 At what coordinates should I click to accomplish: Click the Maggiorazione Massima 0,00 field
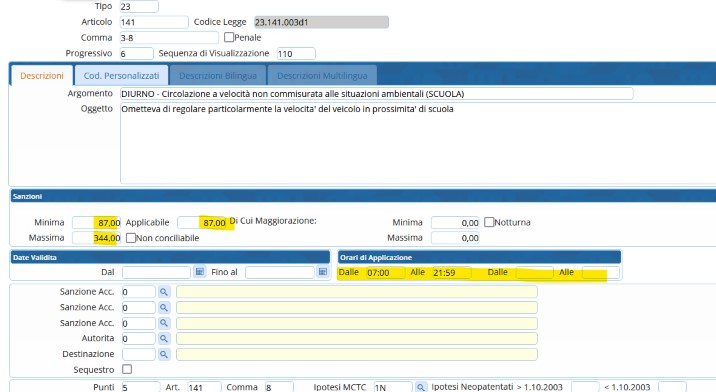(x=455, y=238)
